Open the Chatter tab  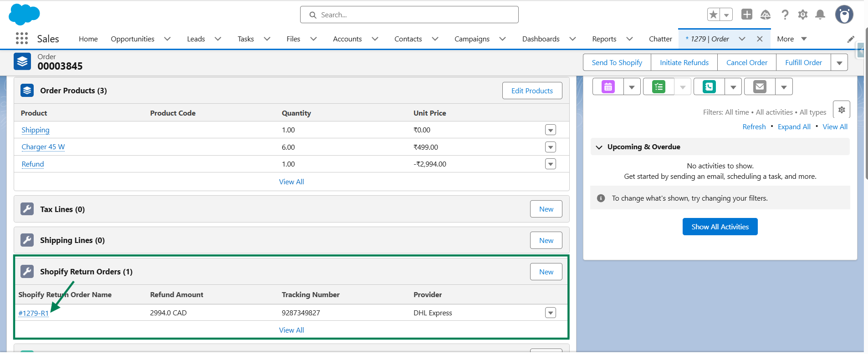click(x=660, y=39)
